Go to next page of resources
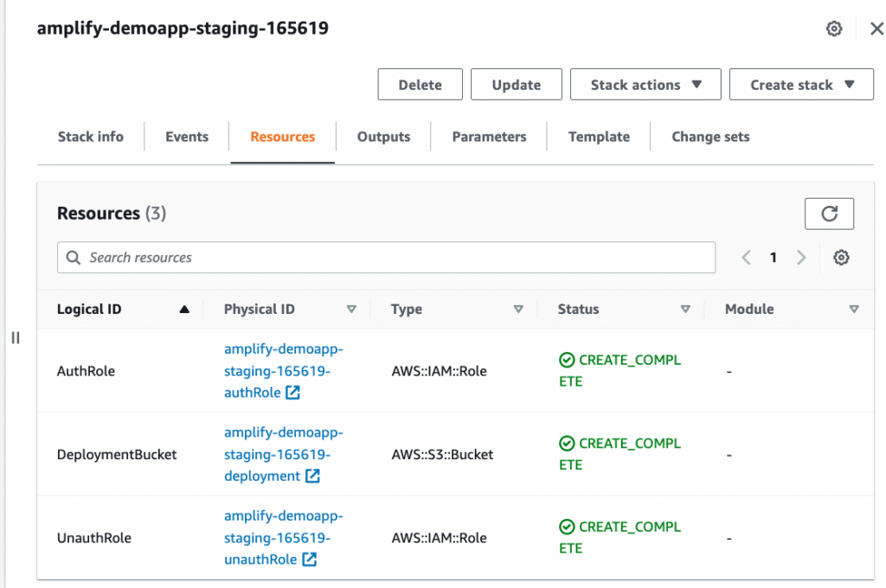The height and width of the screenshot is (588, 886). tap(801, 258)
